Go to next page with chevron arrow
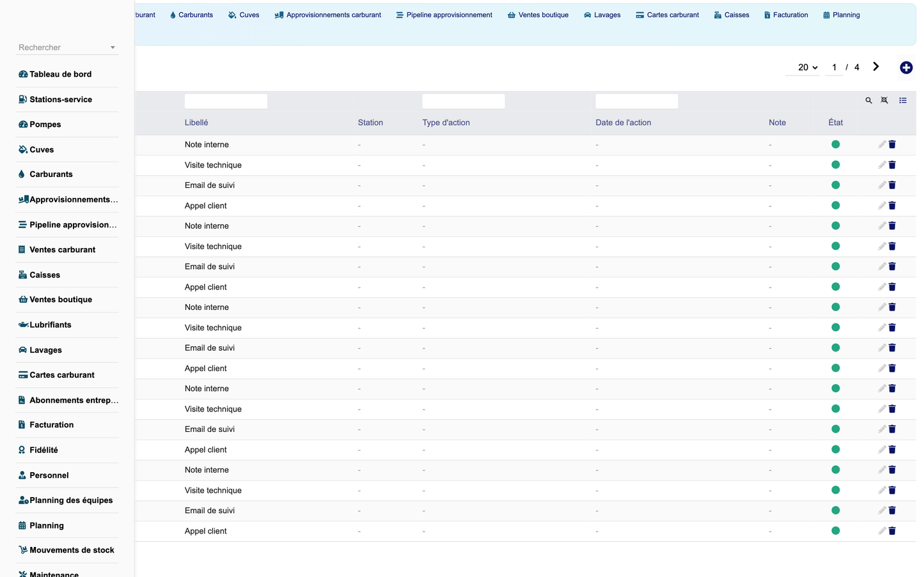Image resolution: width=924 pixels, height=577 pixels. (876, 66)
